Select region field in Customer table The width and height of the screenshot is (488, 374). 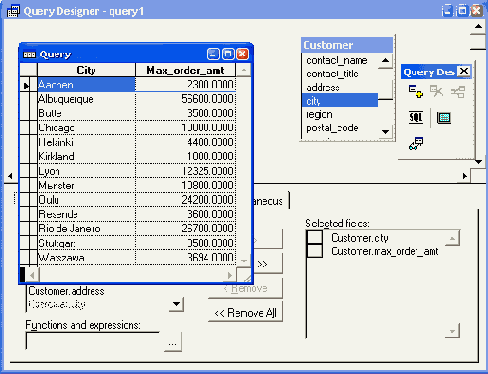(319, 114)
